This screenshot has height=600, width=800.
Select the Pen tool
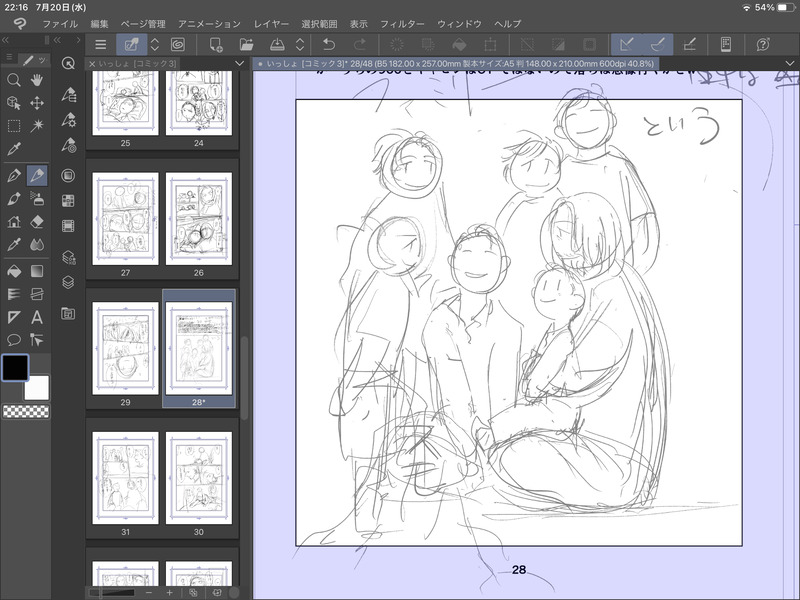14,175
